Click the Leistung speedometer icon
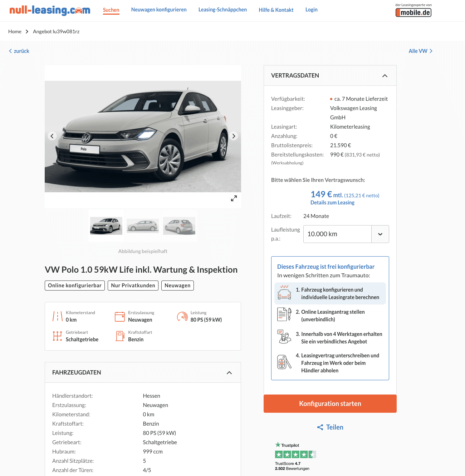This screenshot has height=476, width=465. tap(182, 316)
